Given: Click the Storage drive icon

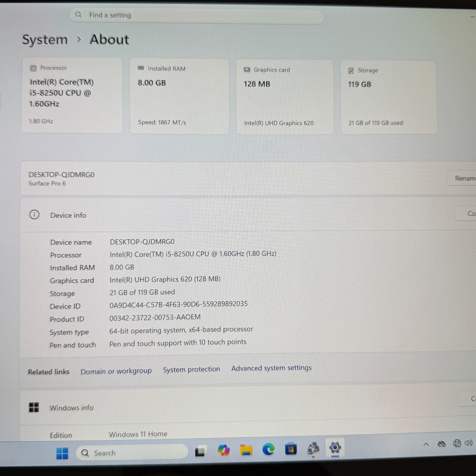Looking at the screenshot, I should [351, 71].
